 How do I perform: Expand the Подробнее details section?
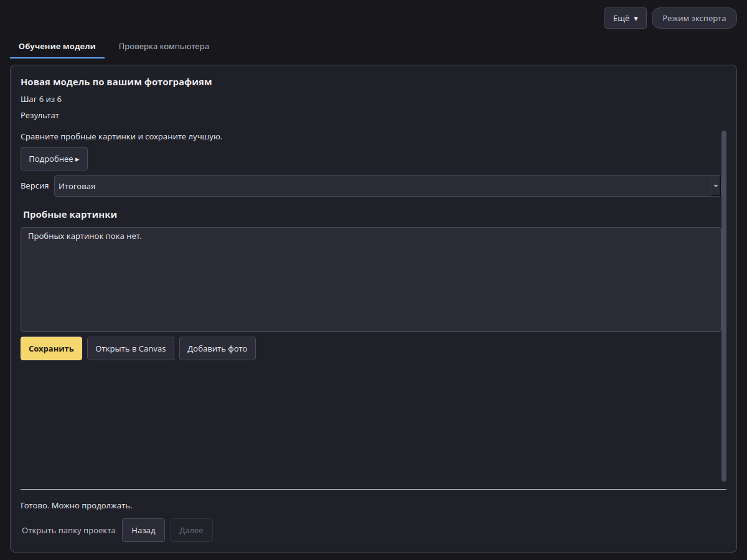click(54, 159)
